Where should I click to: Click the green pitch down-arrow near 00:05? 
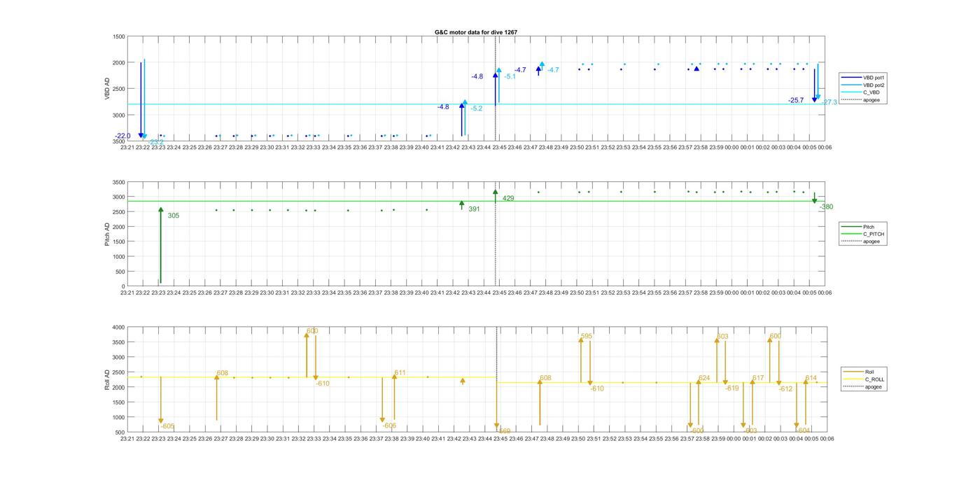point(814,198)
